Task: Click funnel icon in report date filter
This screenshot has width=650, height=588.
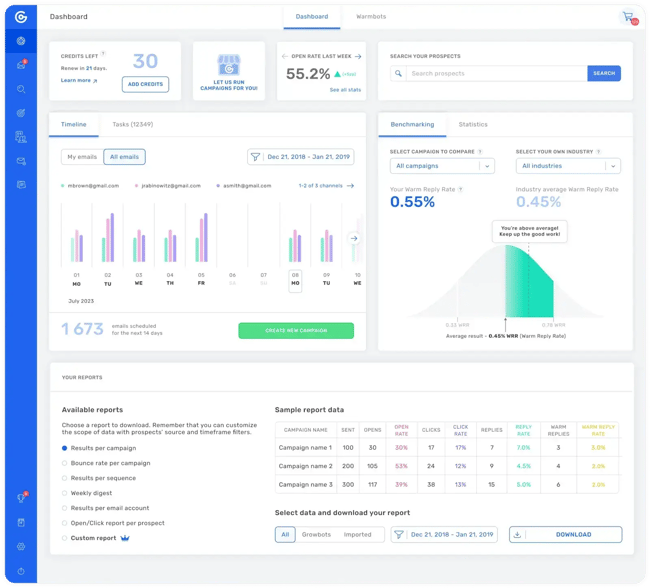Action: coord(399,535)
